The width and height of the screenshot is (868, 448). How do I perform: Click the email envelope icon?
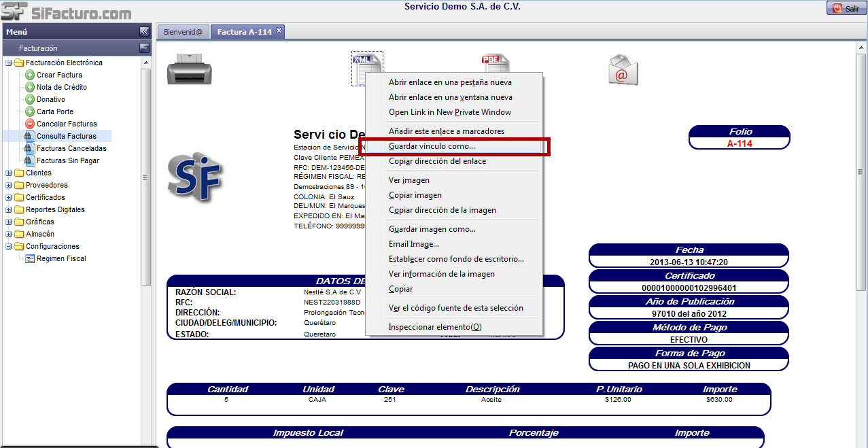623,70
